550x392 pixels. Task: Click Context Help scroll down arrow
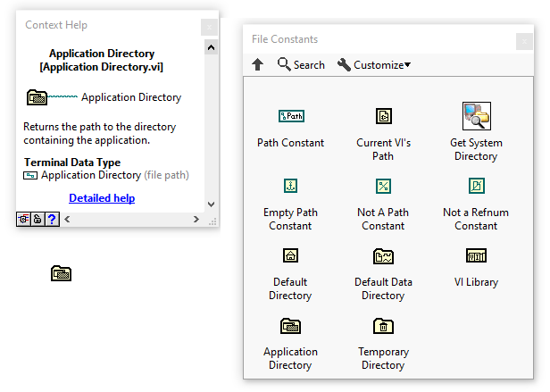tap(211, 204)
